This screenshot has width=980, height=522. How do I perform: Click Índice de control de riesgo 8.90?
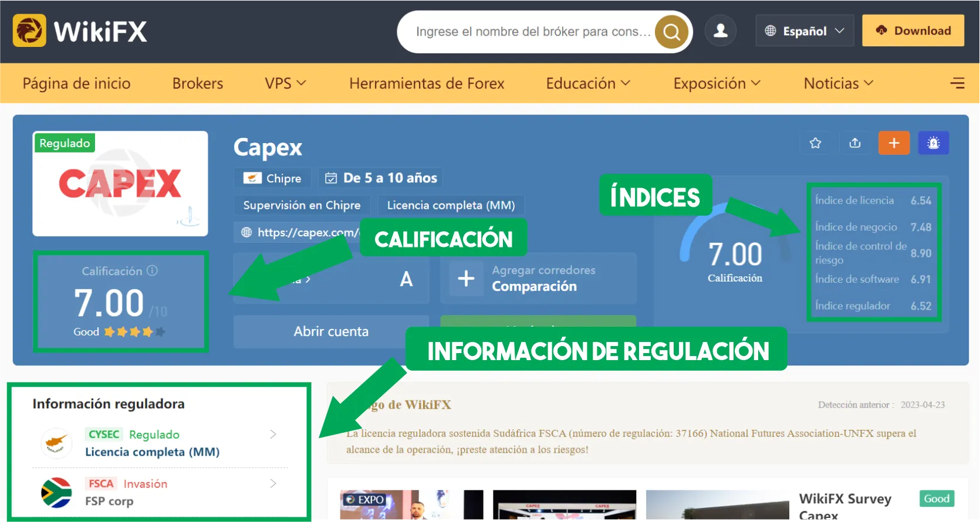tap(873, 253)
